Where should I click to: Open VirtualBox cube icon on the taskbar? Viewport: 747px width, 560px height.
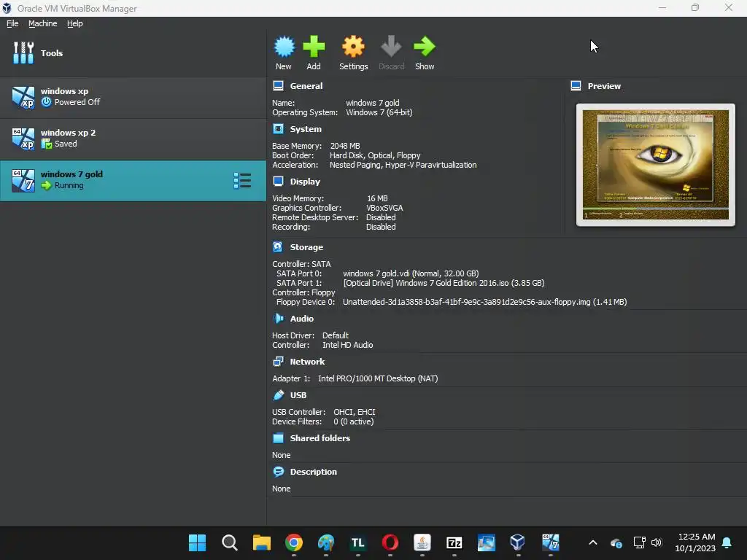point(518,542)
